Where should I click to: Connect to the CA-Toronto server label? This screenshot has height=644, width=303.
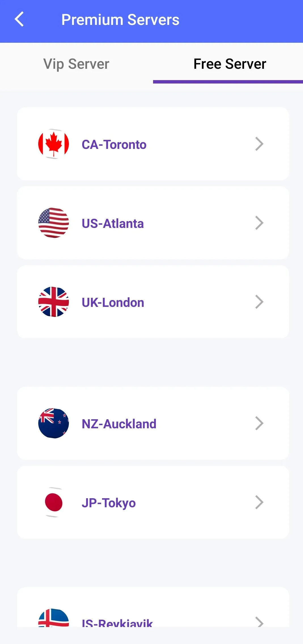tap(114, 145)
